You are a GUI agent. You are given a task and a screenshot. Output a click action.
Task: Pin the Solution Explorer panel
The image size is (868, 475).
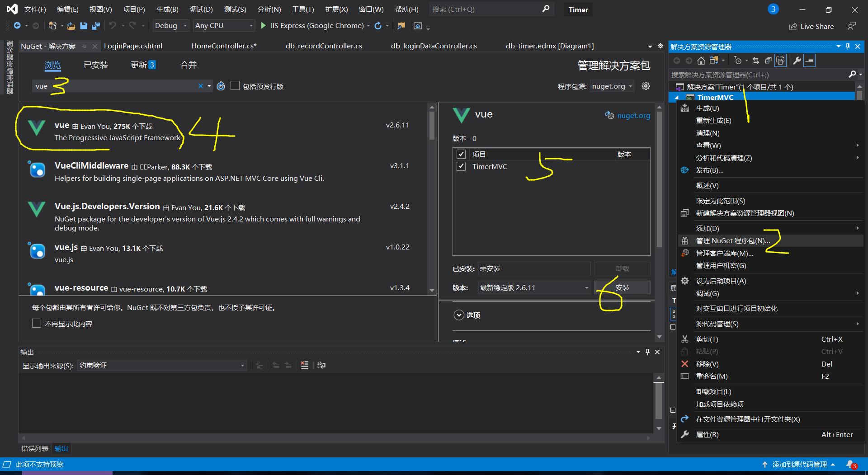point(848,47)
